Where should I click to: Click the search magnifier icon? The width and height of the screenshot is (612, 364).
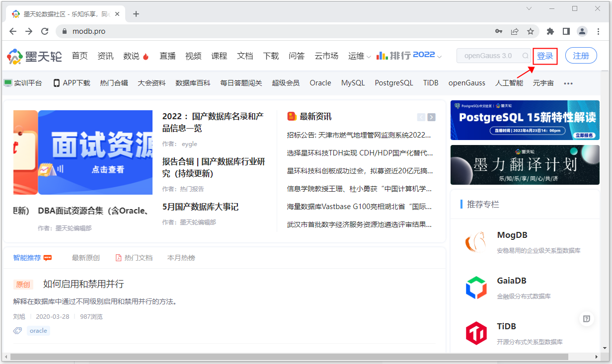pos(526,56)
